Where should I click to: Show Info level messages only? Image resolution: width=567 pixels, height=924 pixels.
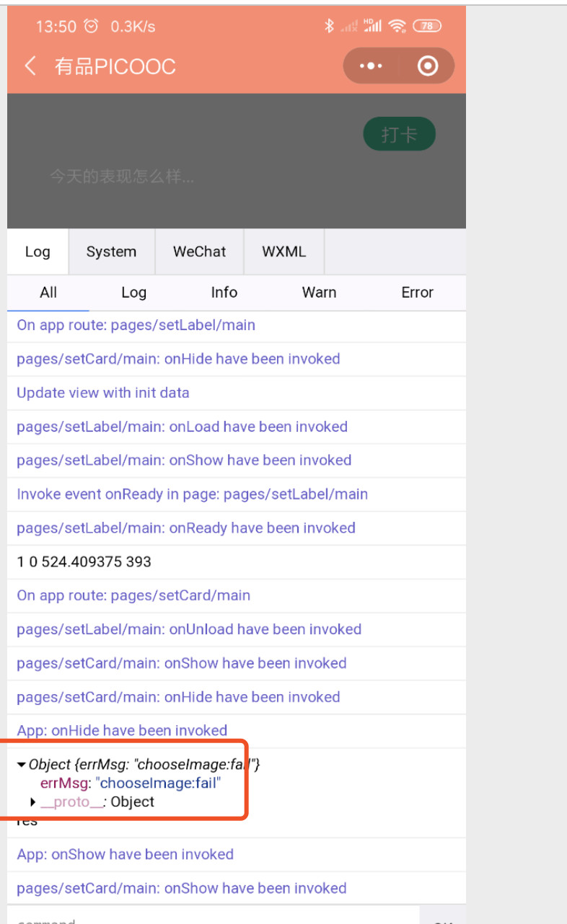[224, 292]
